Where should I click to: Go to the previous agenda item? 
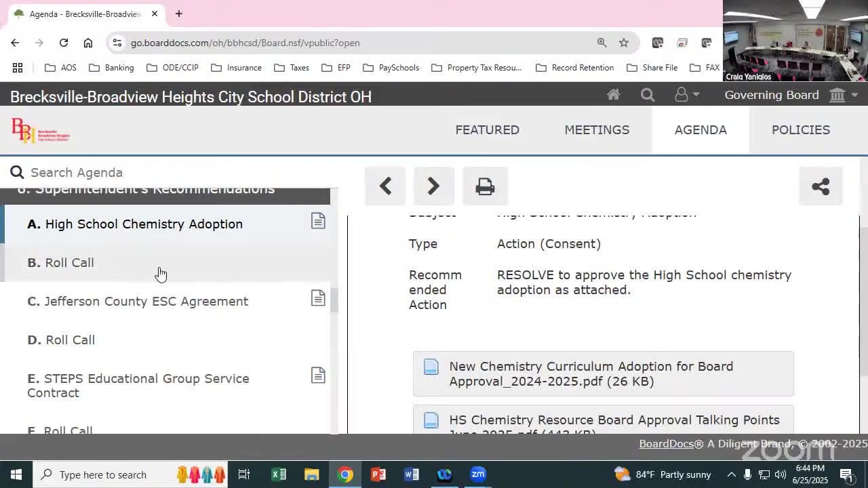click(384, 186)
